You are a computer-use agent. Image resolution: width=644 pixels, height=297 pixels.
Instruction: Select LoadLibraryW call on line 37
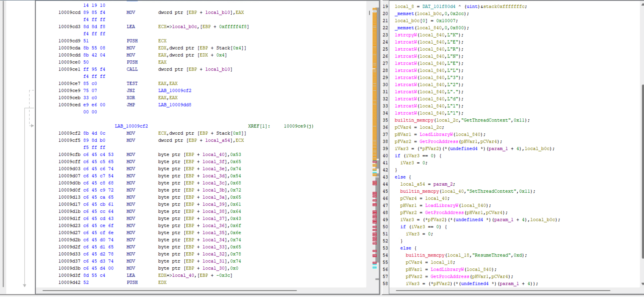click(x=436, y=134)
